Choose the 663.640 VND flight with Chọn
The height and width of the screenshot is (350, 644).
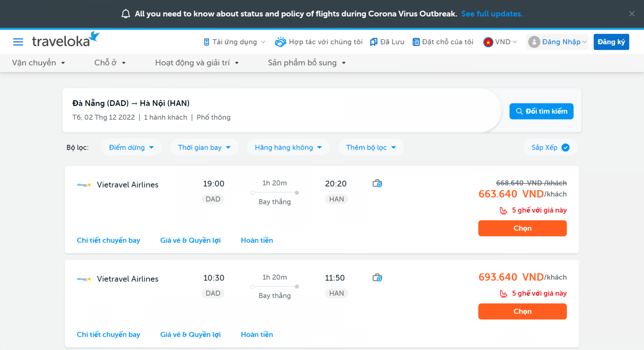(x=522, y=228)
